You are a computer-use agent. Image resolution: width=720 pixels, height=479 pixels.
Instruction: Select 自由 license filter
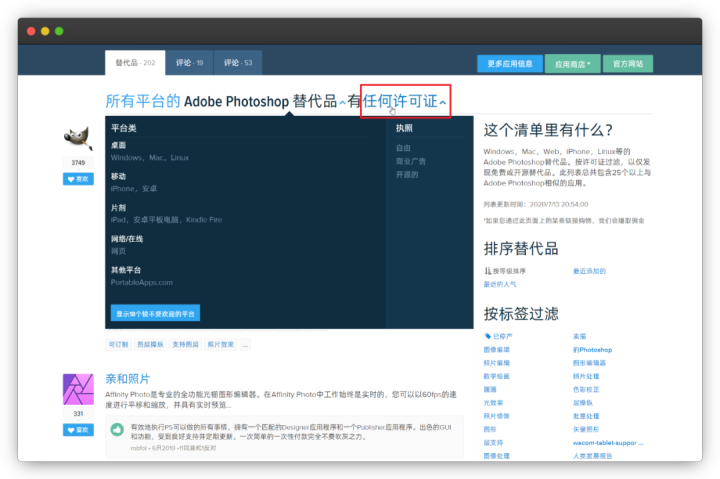tap(403, 148)
